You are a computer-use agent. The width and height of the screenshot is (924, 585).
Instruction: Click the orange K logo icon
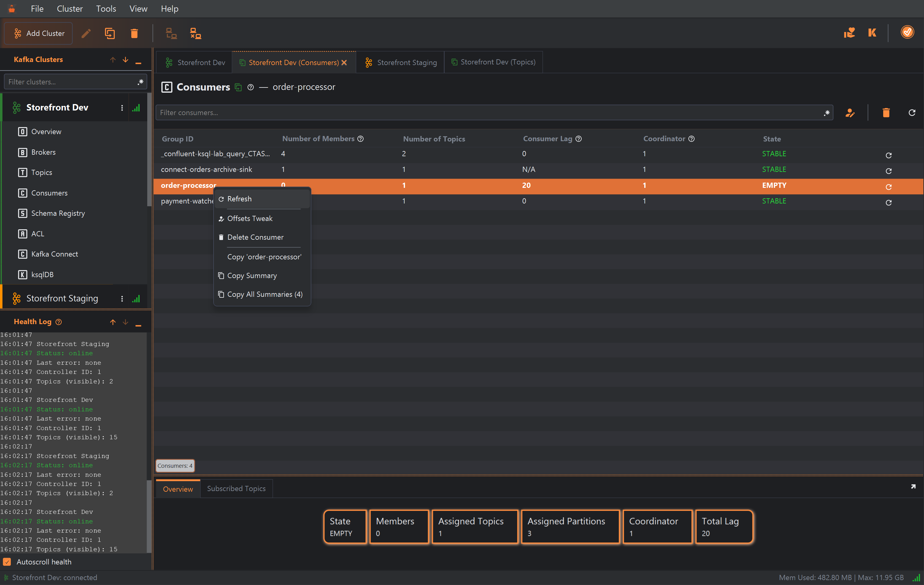click(x=872, y=33)
